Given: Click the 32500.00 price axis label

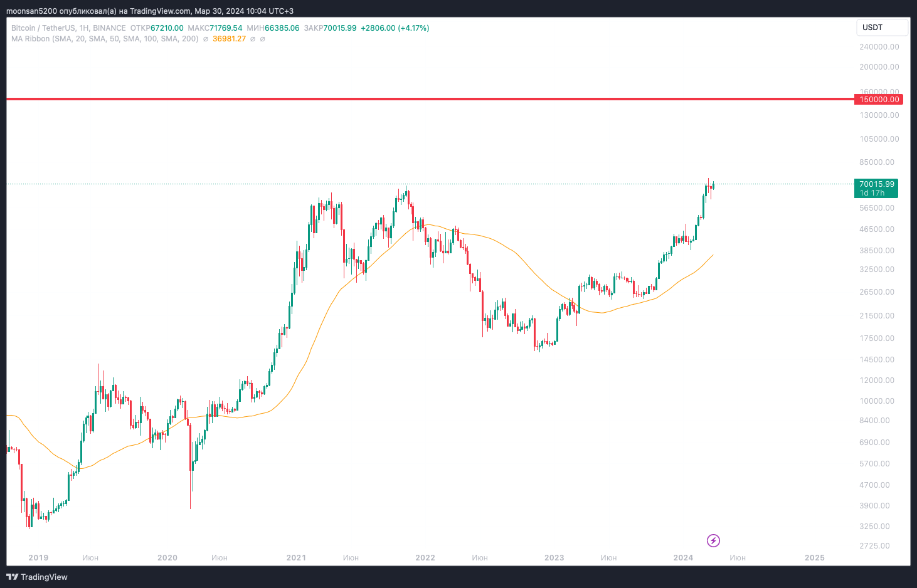Looking at the screenshot, I should click(877, 270).
